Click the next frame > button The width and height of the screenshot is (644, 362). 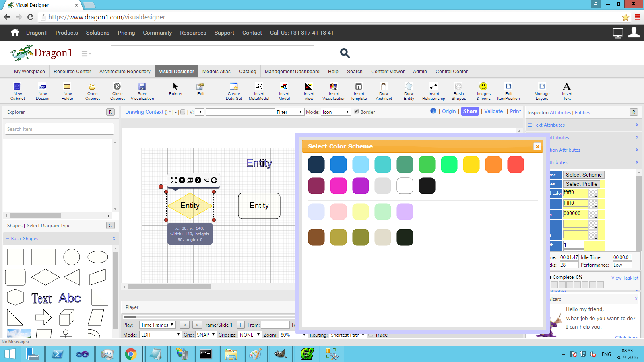[x=197, y=325]
